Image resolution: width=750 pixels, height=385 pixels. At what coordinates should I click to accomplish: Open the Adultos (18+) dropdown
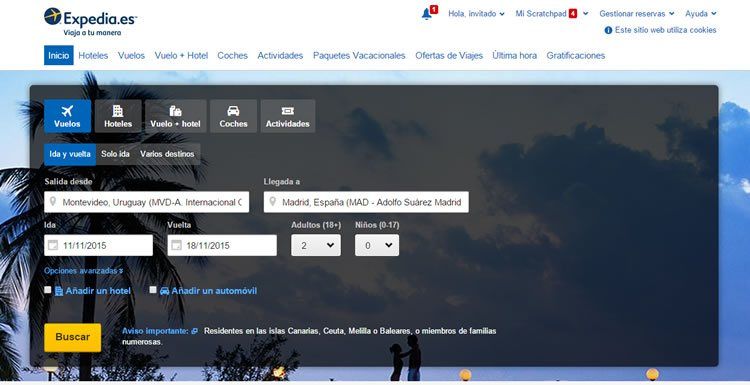click(316, 245)
